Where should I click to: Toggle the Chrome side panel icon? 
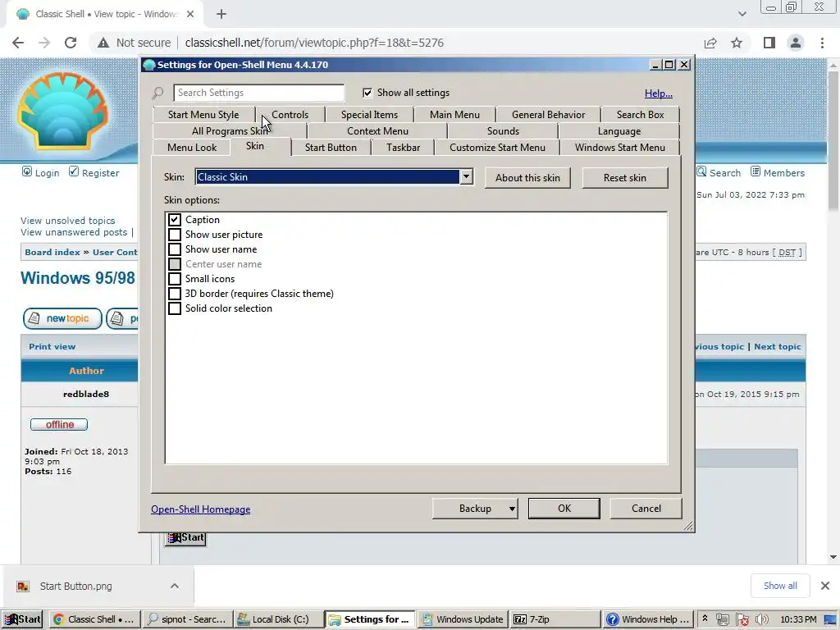(x=769, y=43)
